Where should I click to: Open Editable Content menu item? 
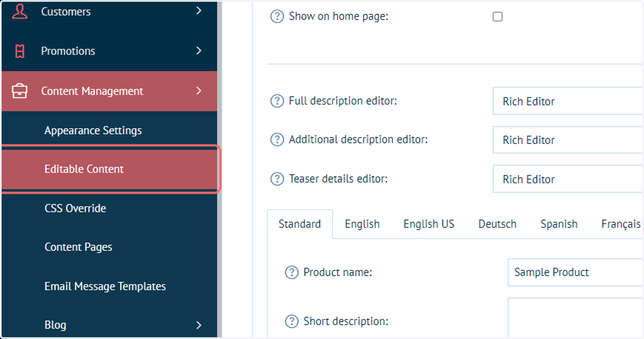pos(109,169)
